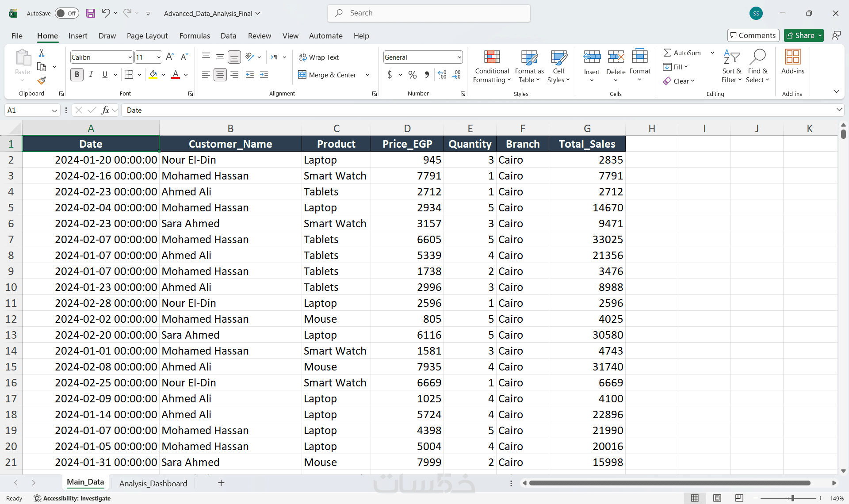Toggle Bold formatting button
Image resolution: width=849 pixels, height=504 pixels.
tap(77, 75)
